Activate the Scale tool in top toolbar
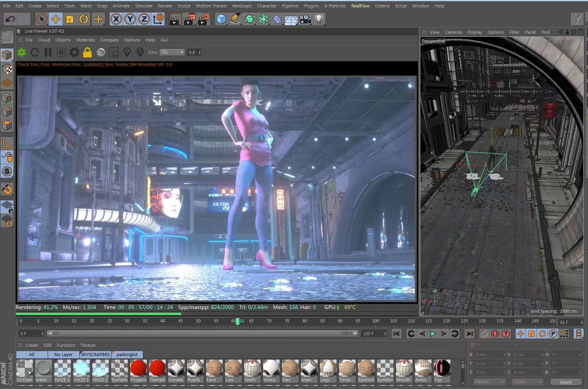This screenshot has height=389, width=588. [x=70, y=19]
